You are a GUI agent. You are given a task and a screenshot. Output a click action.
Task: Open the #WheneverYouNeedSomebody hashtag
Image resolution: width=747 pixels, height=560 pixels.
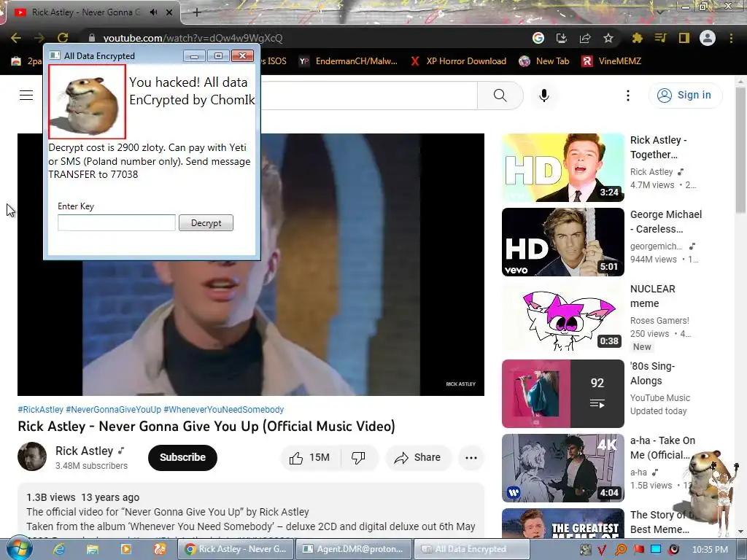tap(223, 410)
